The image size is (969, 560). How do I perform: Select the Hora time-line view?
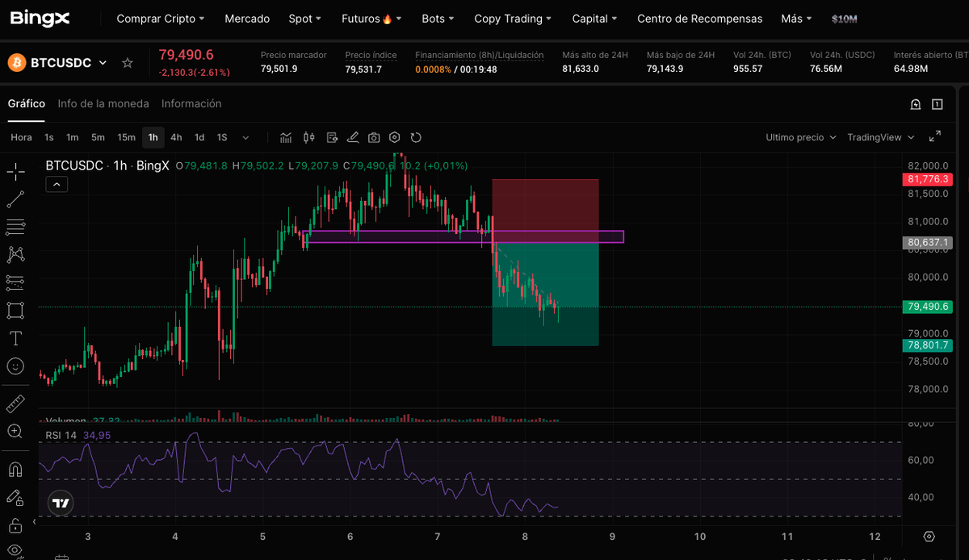click(22, 137)
